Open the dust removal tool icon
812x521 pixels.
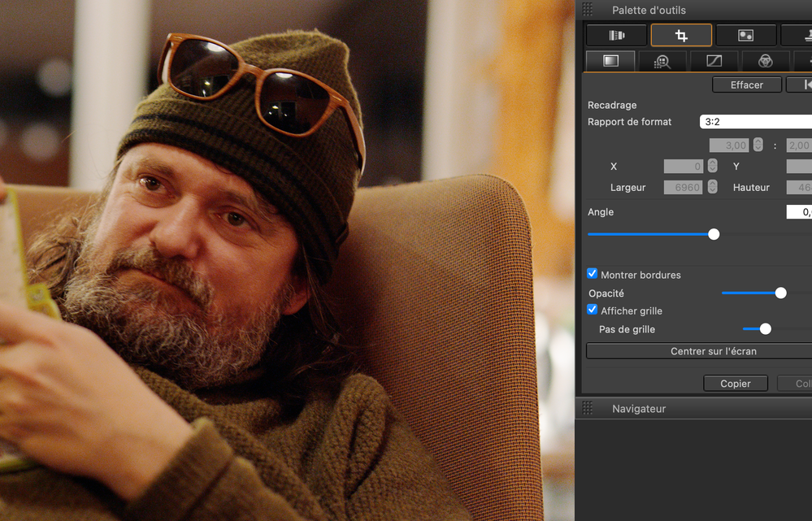point(745,35)
